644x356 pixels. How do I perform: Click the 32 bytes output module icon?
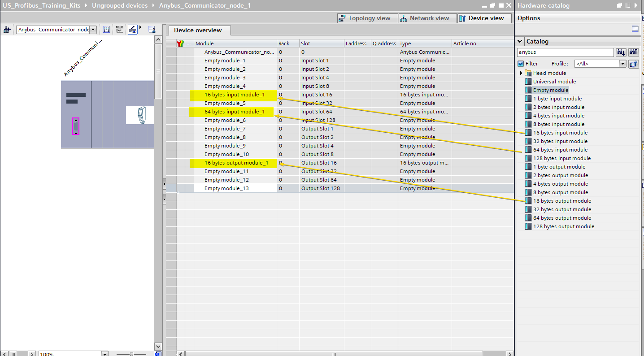(528, 209)
